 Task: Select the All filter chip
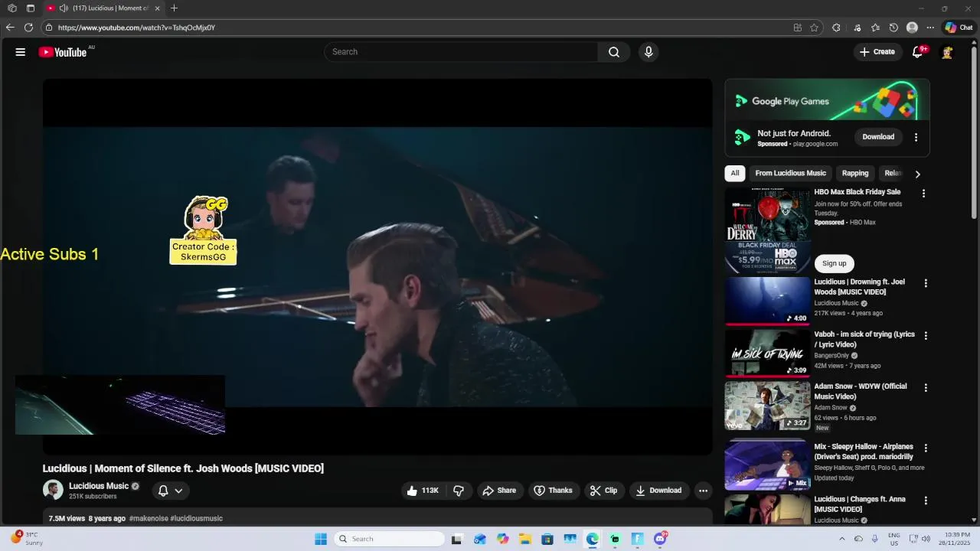[735, 173]
